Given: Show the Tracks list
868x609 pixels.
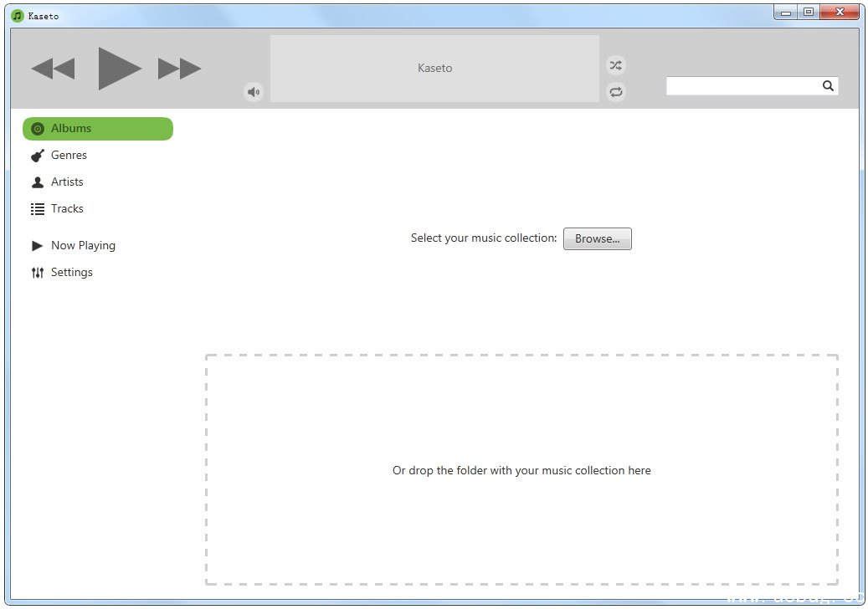Looking at the screenshot, I should coord(67,209).
